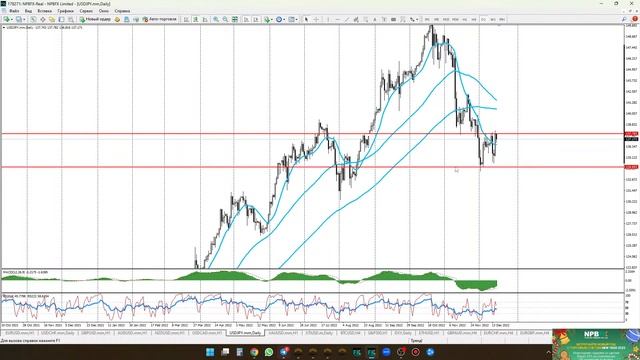Switch to the BTCUSD,H4 chart tab
The image size is (640, 360).
point(351,333)
